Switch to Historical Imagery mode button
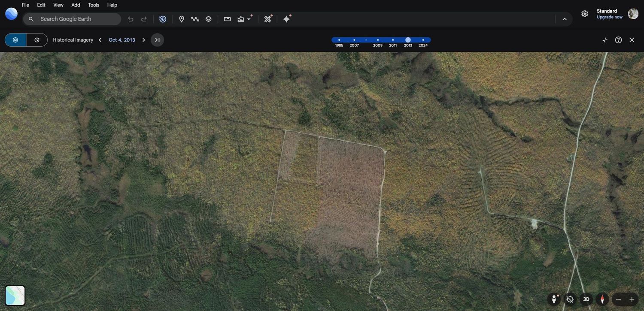The height and width of the screenshot is (311, 644). click(x=15, y=40)
